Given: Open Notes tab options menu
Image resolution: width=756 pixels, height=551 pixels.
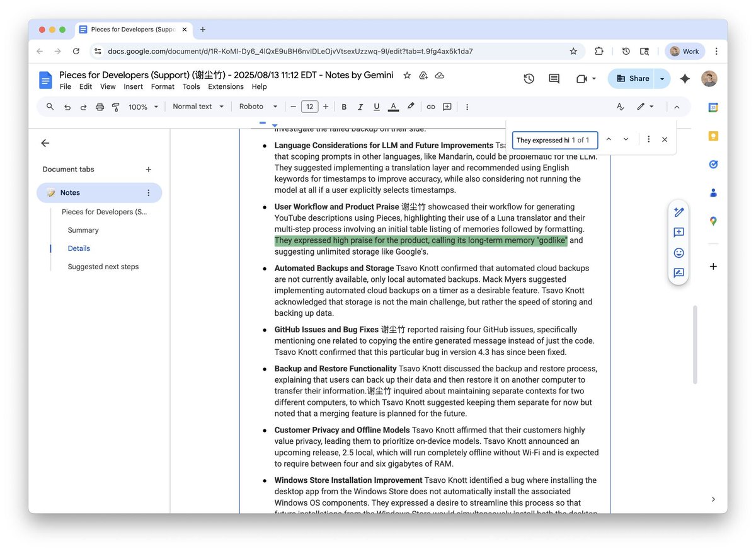Looking at the screenshot, I should [x=149, y=193].
